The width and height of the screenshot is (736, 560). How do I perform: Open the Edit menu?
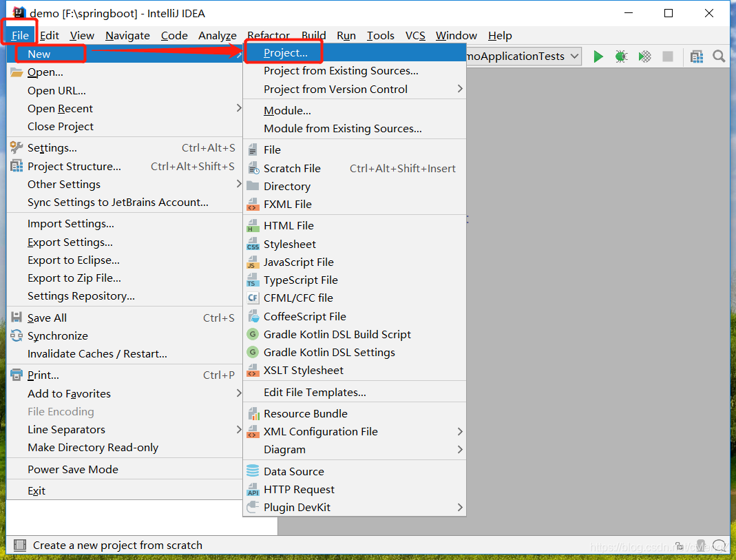coord(50,36)
